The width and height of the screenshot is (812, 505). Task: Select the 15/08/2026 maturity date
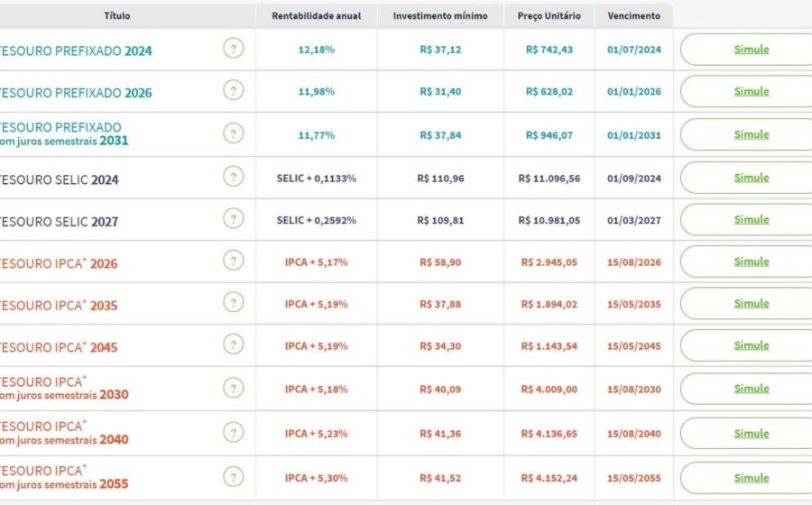[x=634, y=262]
